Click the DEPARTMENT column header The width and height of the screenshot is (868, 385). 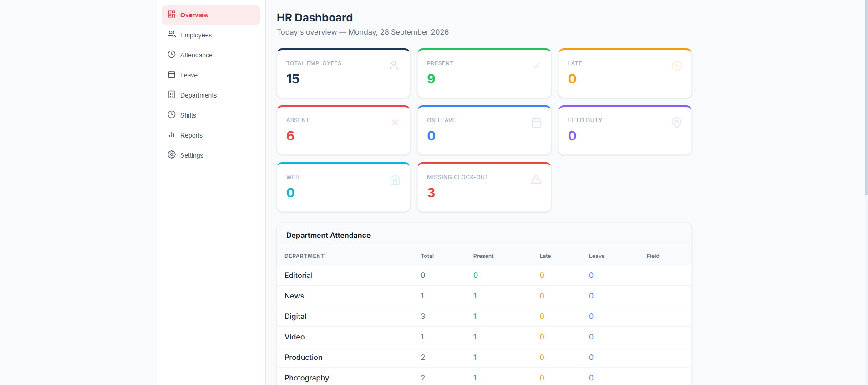tap(305, 256)
